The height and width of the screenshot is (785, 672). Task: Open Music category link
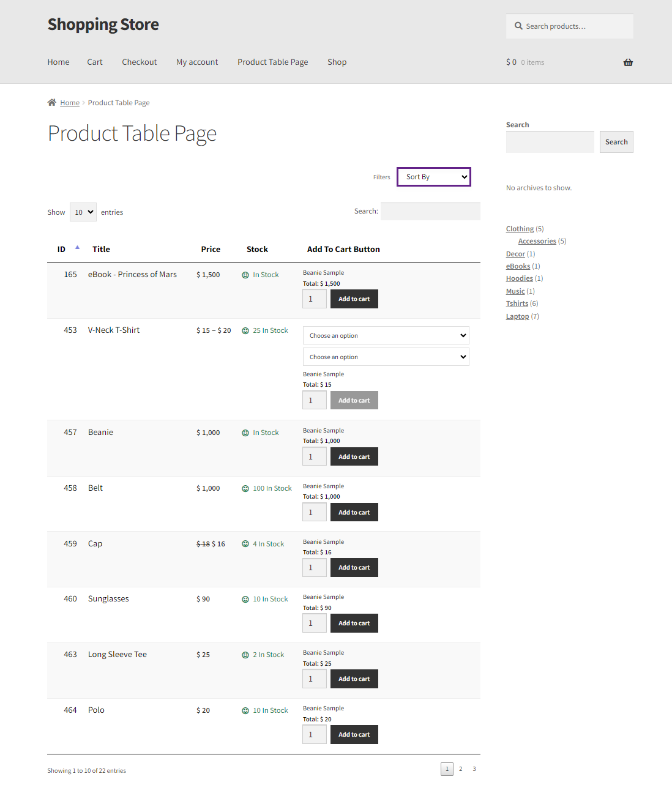515,291
